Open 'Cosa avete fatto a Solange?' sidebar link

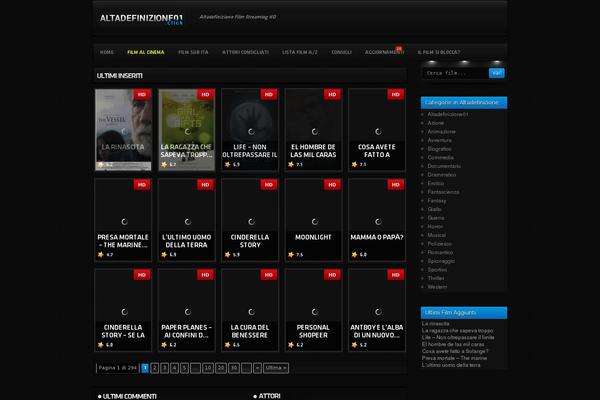[455, 351]
